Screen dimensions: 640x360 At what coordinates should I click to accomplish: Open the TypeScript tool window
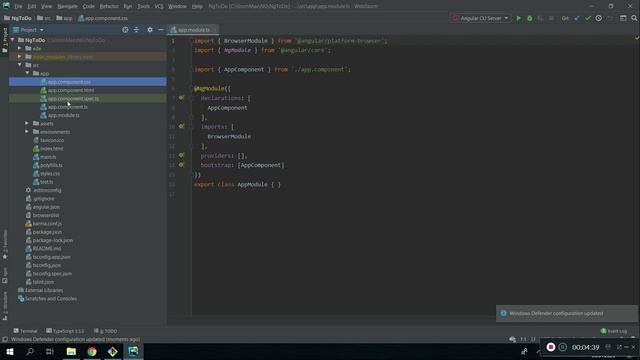tap(65, 331)
